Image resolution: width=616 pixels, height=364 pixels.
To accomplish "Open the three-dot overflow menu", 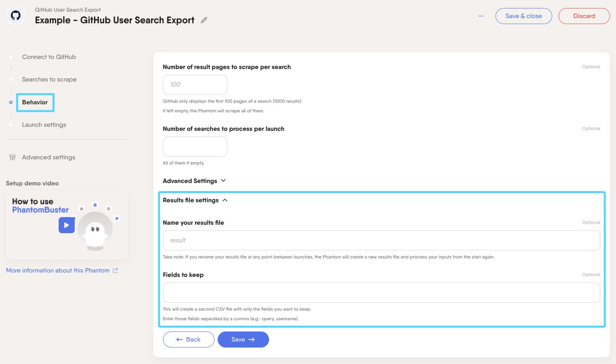I will 481,16.
